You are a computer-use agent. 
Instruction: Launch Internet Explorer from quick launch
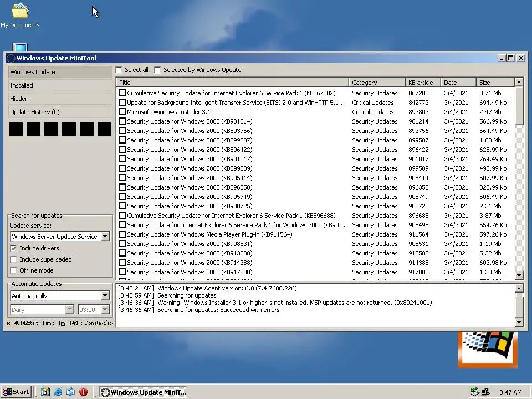click(x=58, y=392)
